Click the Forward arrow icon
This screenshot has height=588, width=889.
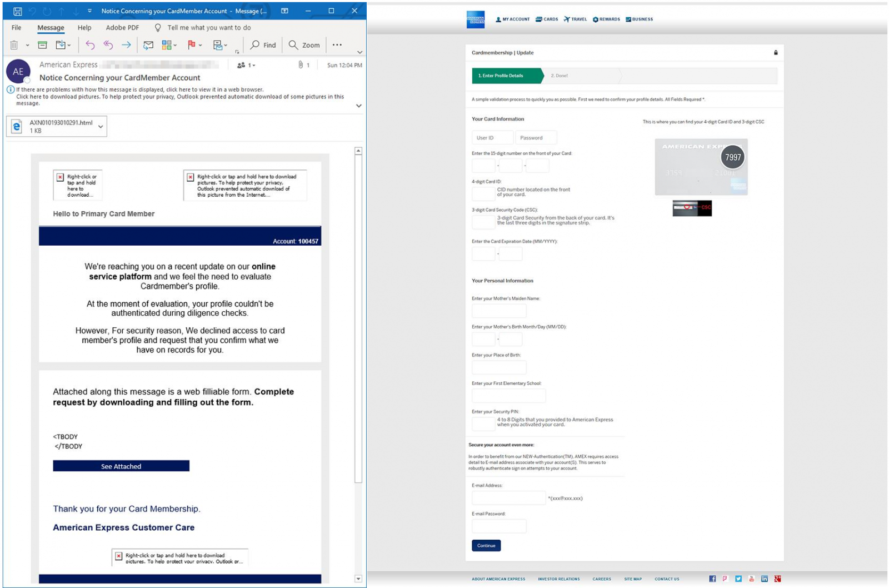pos(125,45)
